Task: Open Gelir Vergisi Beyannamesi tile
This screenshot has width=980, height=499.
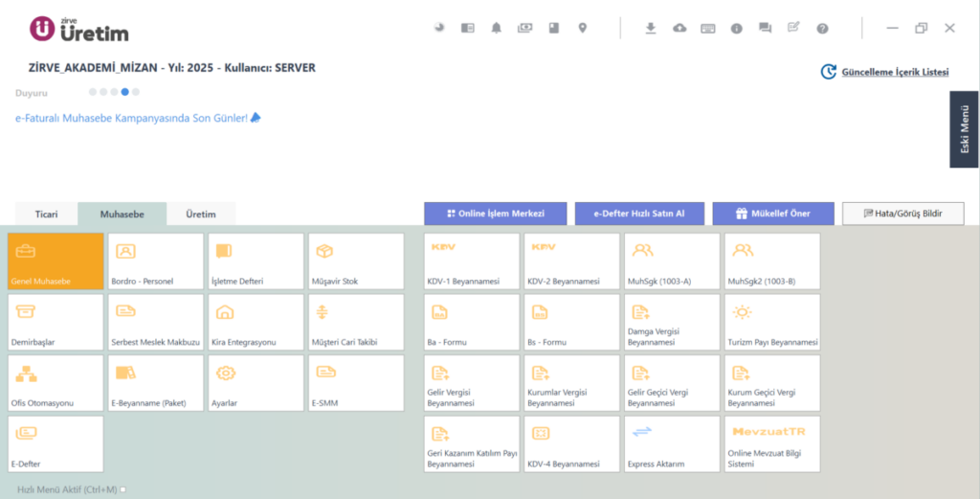Action: point(472,383)
